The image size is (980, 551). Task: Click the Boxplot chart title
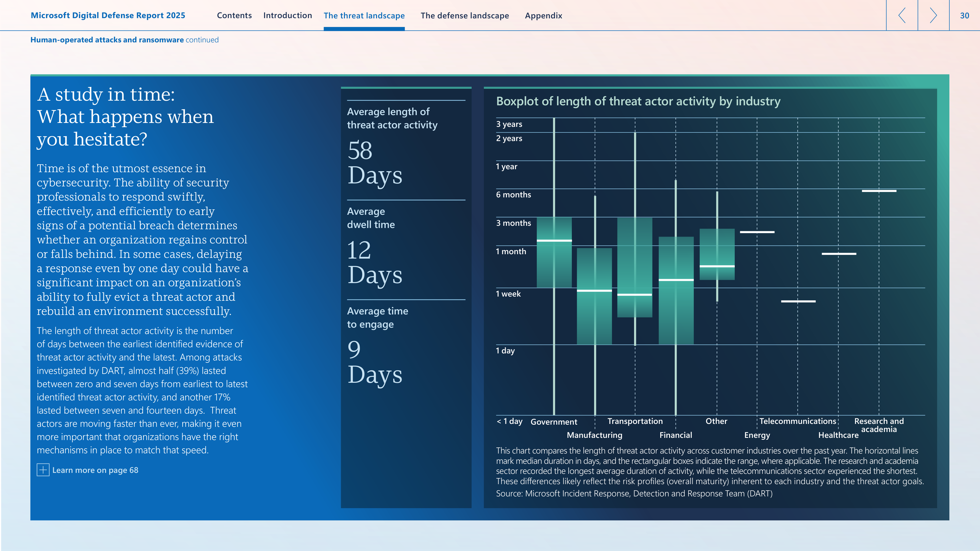coord(638,101)
